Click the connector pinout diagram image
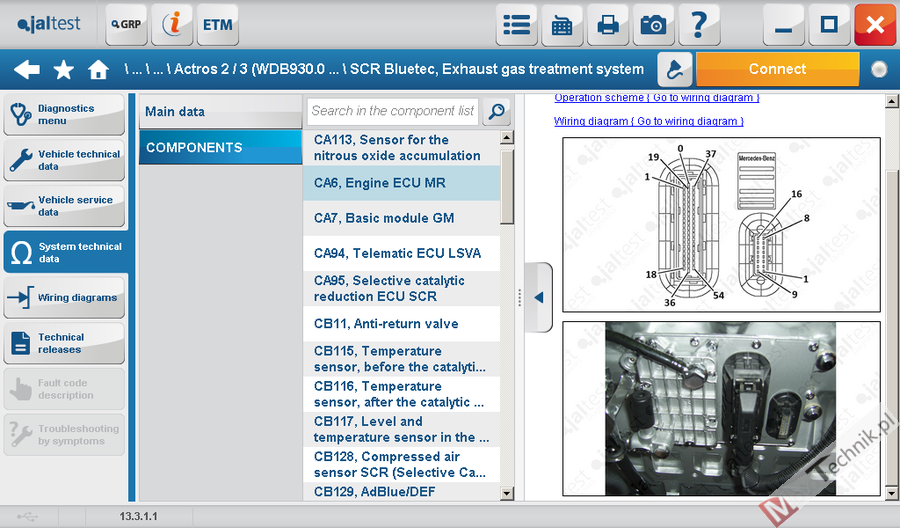Screen dimensions: 900x528 (x=721, y=225)
